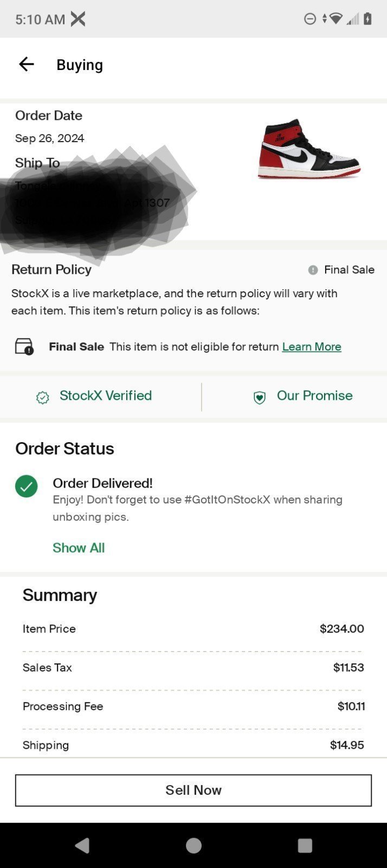Tap the Android recent apps square
The height and width of the screenshot is (868, 387).
tap(305, 845)
